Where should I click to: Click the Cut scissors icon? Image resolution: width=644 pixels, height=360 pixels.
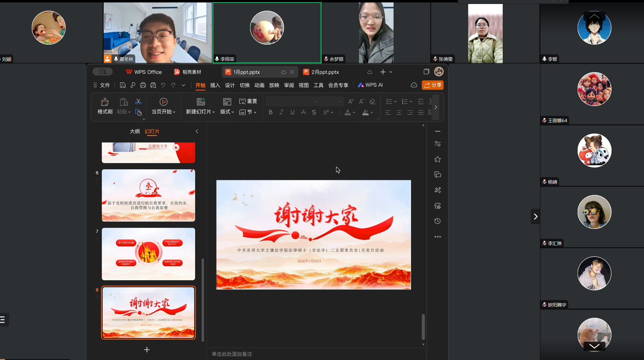tap(138, 101)
